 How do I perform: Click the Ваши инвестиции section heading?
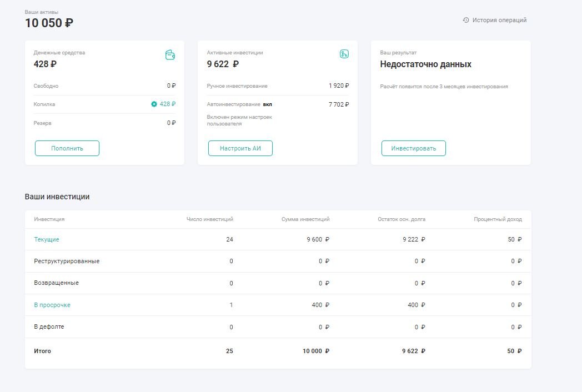pyautogui.click(x=57, y=197)
